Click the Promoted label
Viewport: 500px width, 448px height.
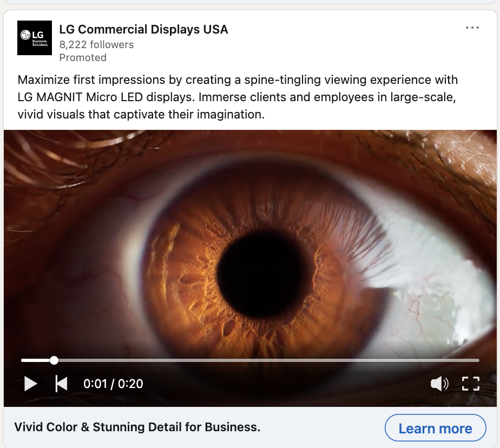coord(83,58)
